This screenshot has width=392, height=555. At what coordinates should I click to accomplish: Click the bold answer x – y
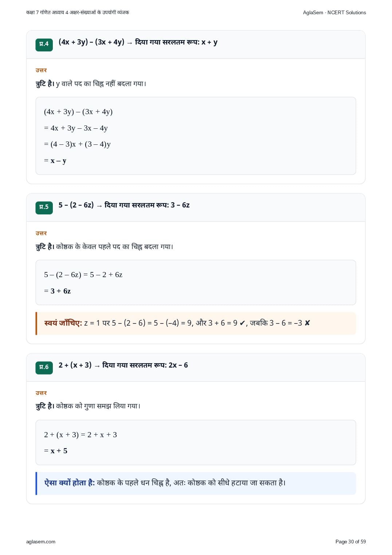tap(58, 161)
